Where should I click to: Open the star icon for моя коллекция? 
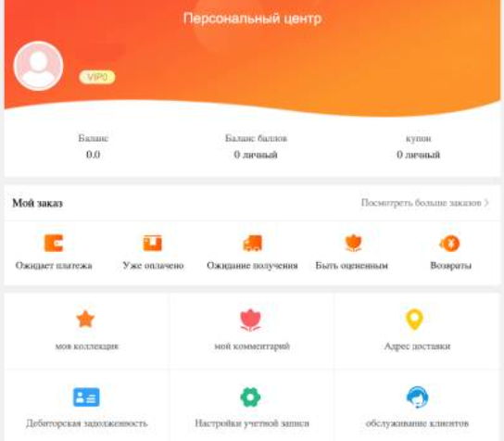tap(85, 320)
